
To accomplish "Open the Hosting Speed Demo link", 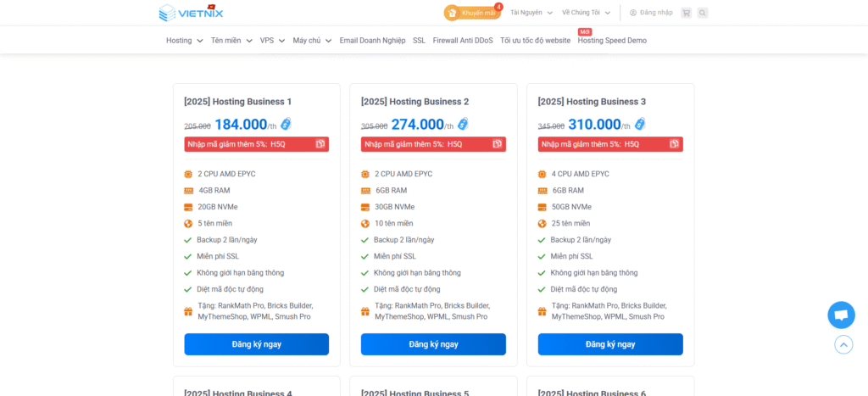I will [x=612, y=41].
